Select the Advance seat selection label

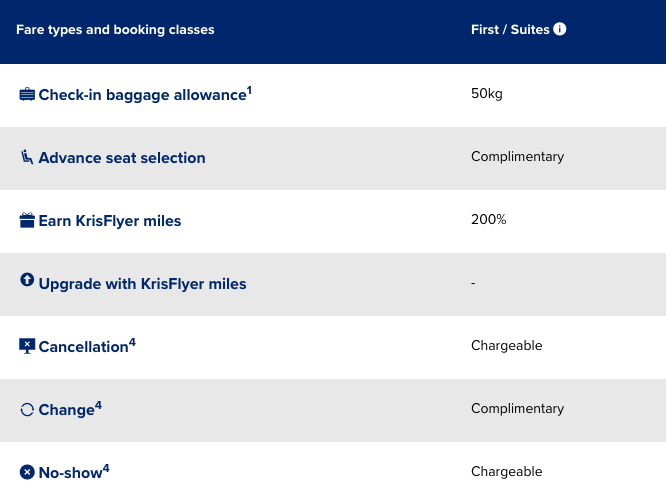[x=122, y=158]
